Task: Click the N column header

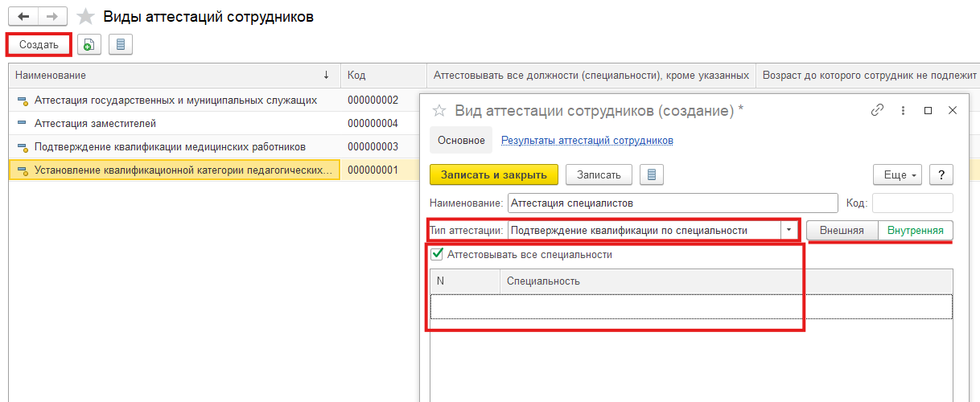Action: [465, 281]
